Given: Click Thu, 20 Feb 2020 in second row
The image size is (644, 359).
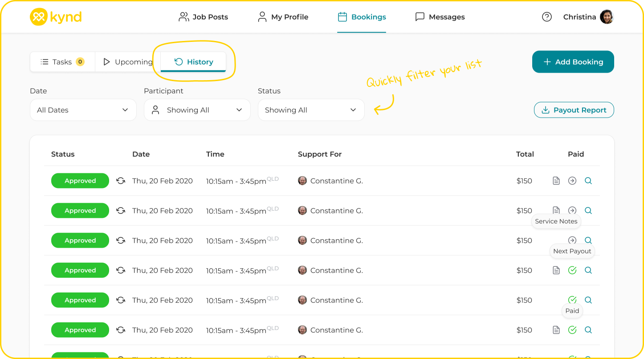Looking at the screenshot, I should (x=163, y=211).
